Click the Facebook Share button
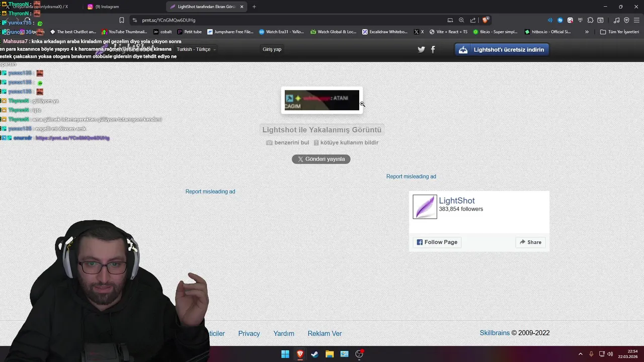Screen dimensions: 644x362 coord(531,242)
